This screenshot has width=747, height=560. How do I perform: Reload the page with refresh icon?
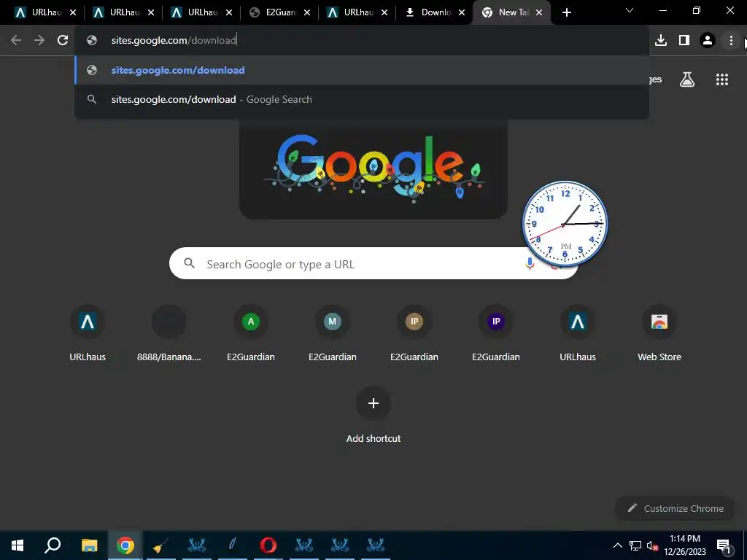(x=63, y=41)
